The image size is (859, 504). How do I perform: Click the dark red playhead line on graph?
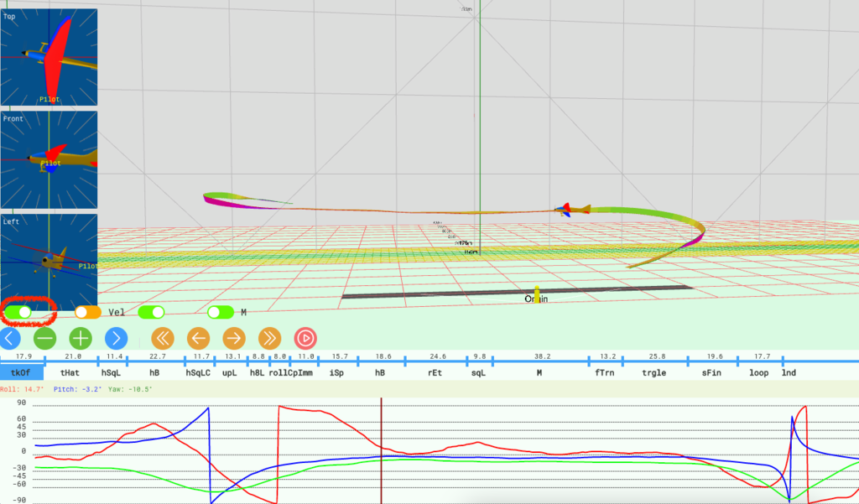[382, 451]
